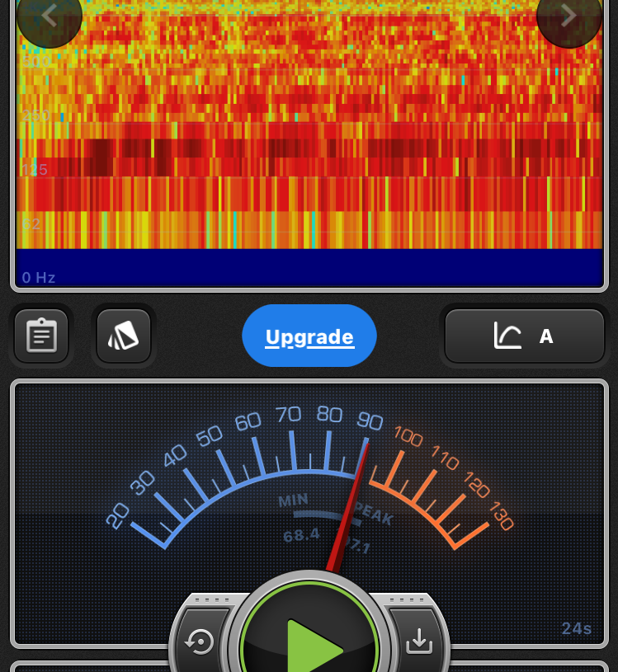Click the 0 Hz label on spectrogram
The image size is (618, 672).
pos(39,277)
